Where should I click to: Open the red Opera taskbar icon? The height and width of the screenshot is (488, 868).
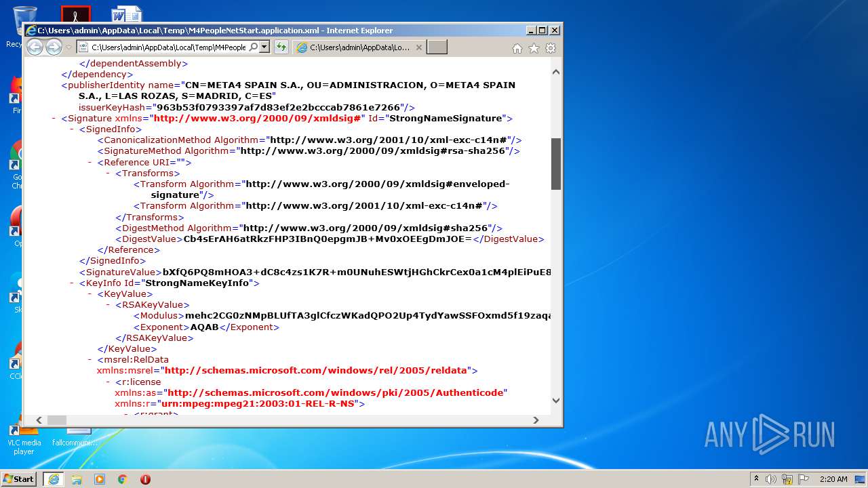(145, 479)
